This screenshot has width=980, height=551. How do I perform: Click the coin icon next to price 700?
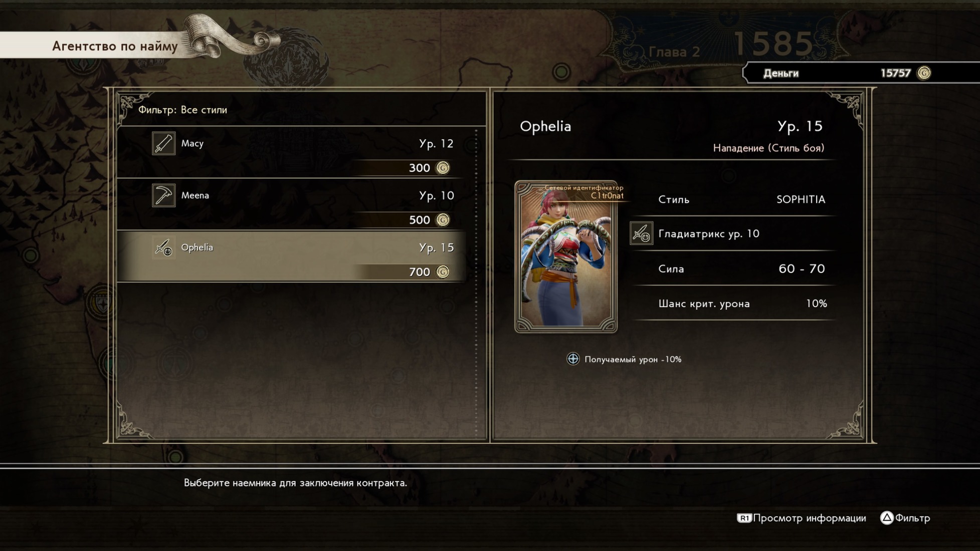pyautogui.click(x=443, y=272)
